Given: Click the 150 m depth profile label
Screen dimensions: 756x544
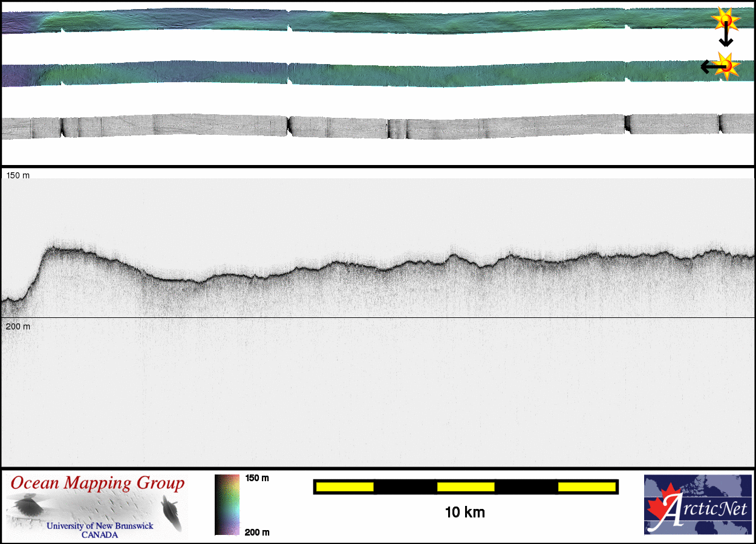Looking at the screenshot, I should pyautogui.click(x=18, y=175).
